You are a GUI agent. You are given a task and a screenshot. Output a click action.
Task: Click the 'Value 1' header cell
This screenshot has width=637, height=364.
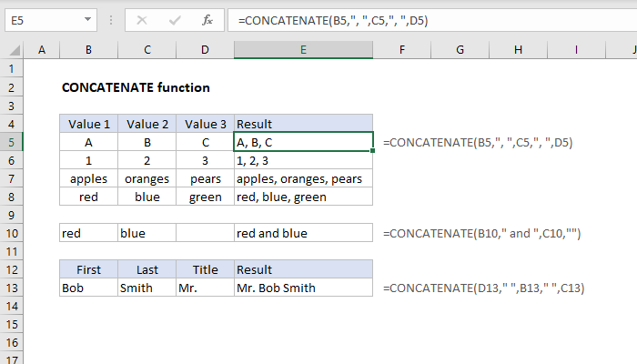tap(88, 124)
